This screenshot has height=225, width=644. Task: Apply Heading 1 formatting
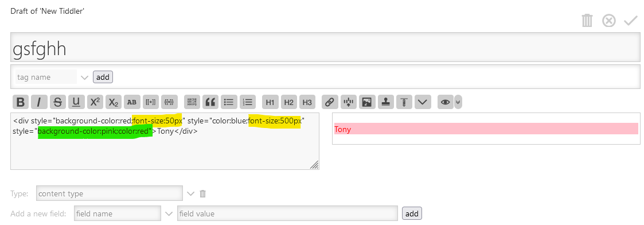click(270, 102)
